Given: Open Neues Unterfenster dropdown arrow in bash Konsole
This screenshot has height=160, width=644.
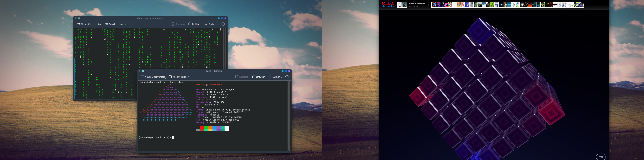Looking at the screenshot, I should coord(166,78).
